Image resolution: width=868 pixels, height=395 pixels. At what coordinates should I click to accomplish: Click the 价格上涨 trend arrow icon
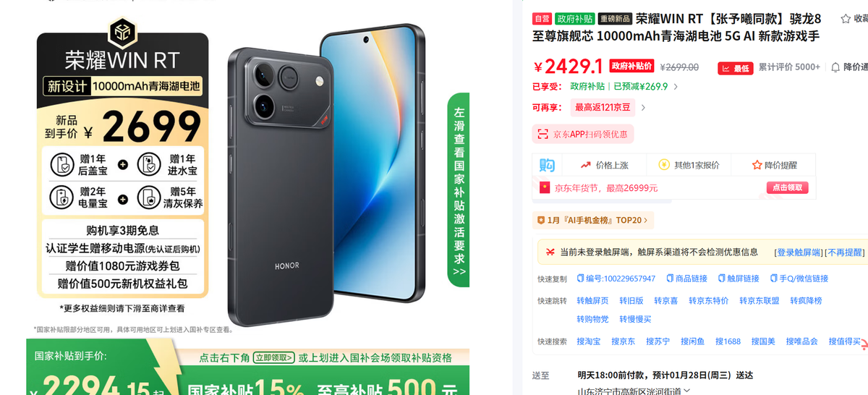click(586, 165)
